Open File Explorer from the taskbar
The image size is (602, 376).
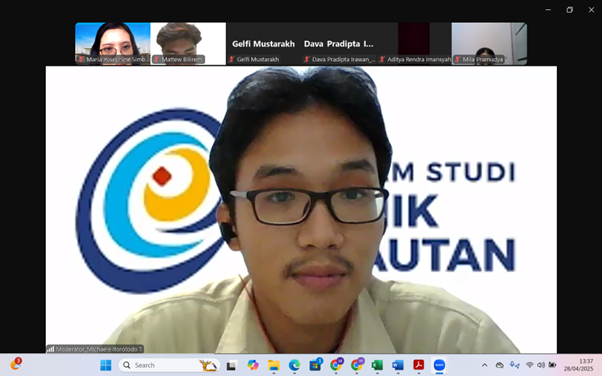pyautogui.click(x=274, y=365)
